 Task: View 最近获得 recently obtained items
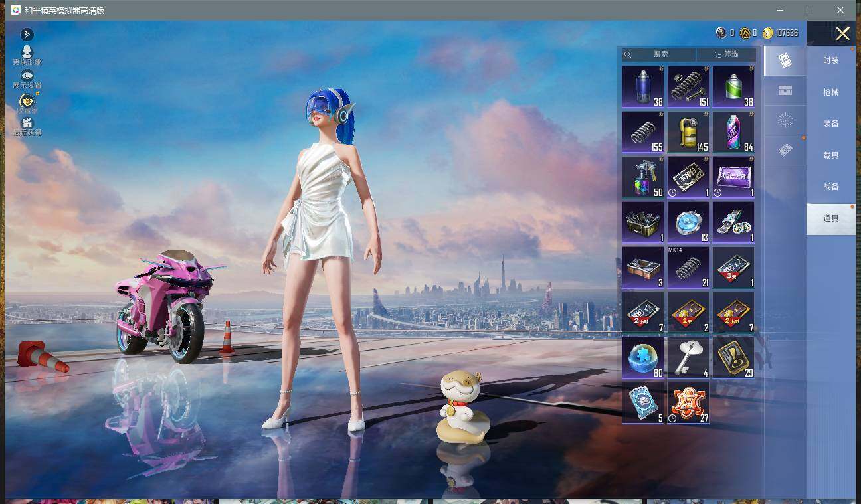(x=27, y=127)
